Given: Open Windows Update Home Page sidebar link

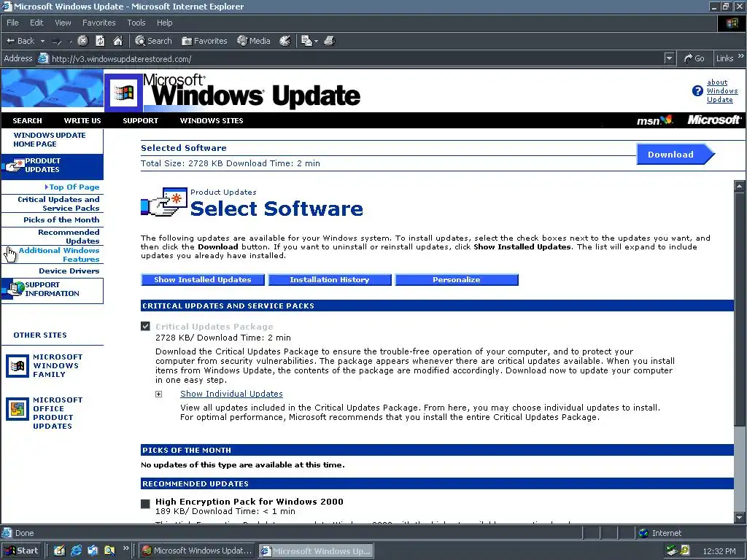Looking at the screenshot, I should click(x=50, y=139).
